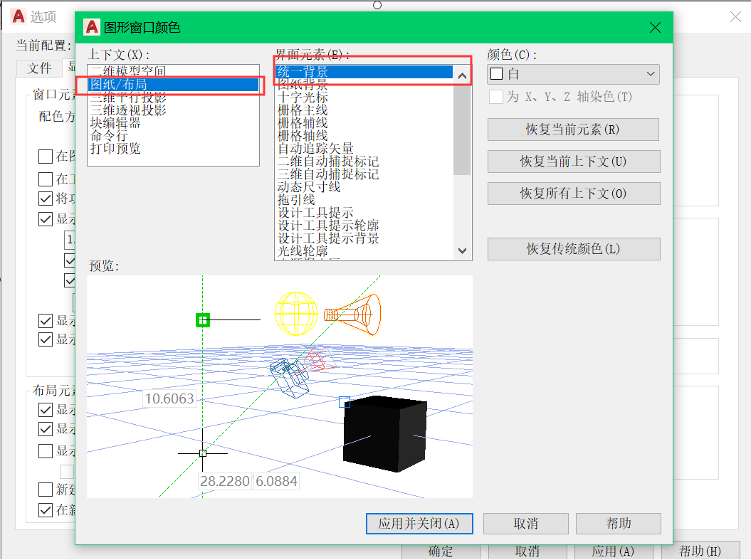
Task: Select 十字光标 interface element
Action: point(364,97)
